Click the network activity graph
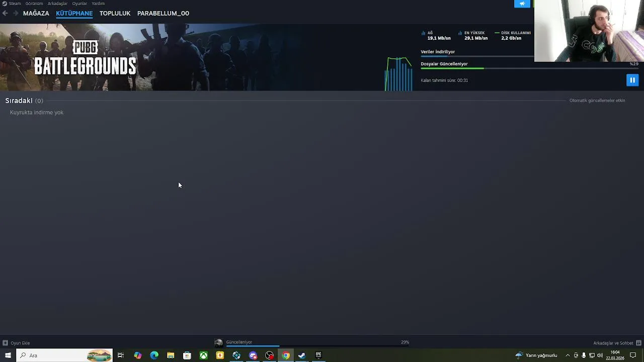 pos(398,74)
